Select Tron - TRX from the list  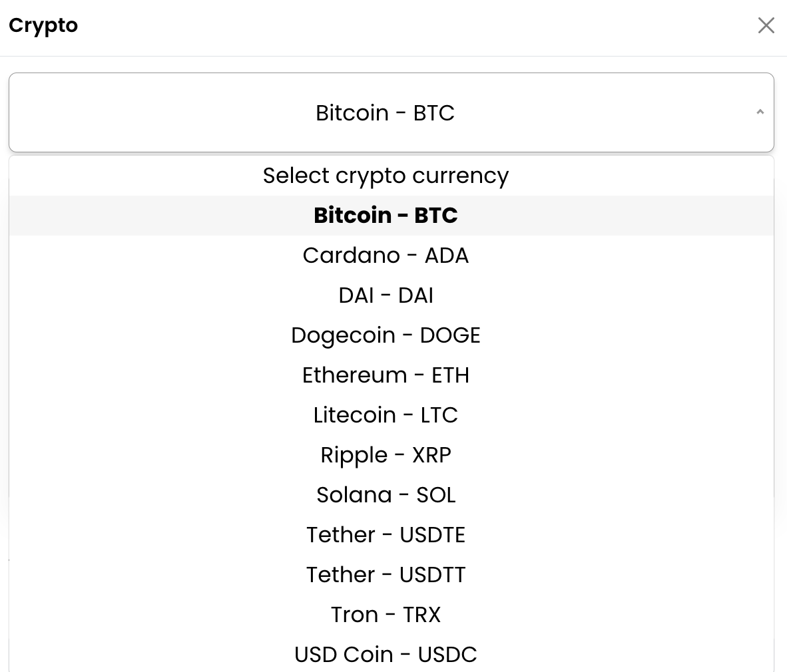(386, 615)
